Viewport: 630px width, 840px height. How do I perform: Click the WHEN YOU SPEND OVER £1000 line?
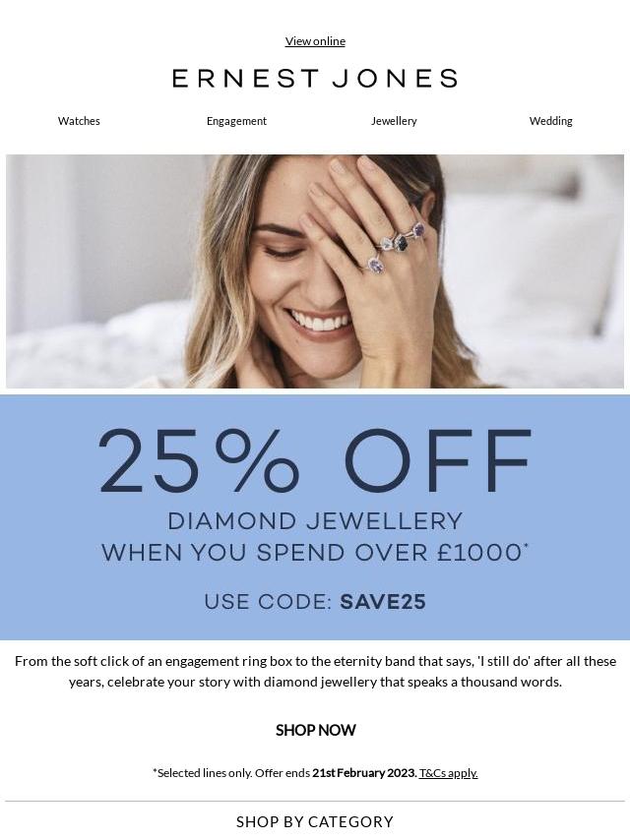315,553
